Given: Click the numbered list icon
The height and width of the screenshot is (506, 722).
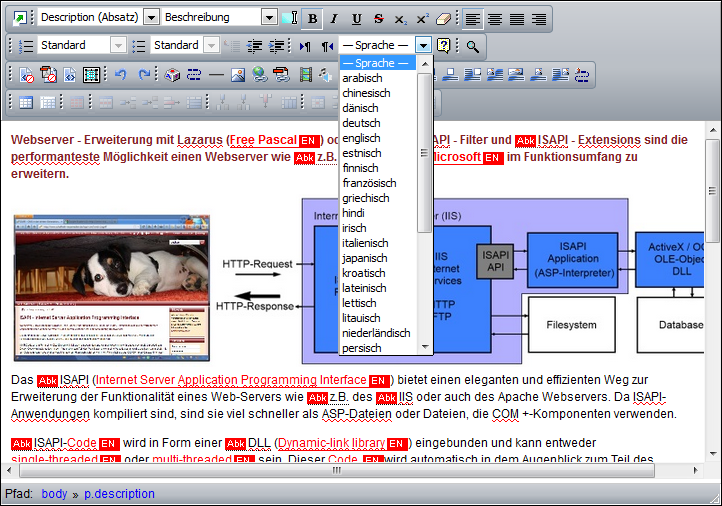Looking at the screenshot, I should click(x=26, y=46).
